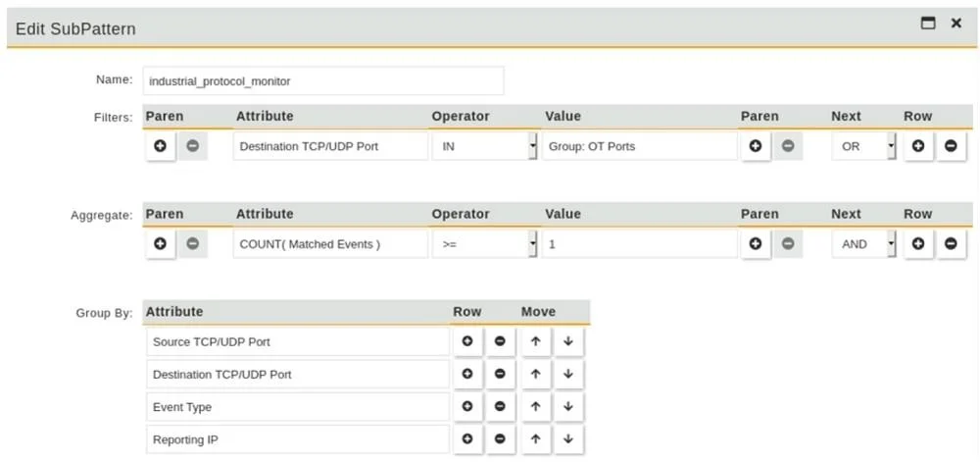Add closing paren in Aggregate row
Viewport: 980px width, 462px height.
tap(755, 244)
